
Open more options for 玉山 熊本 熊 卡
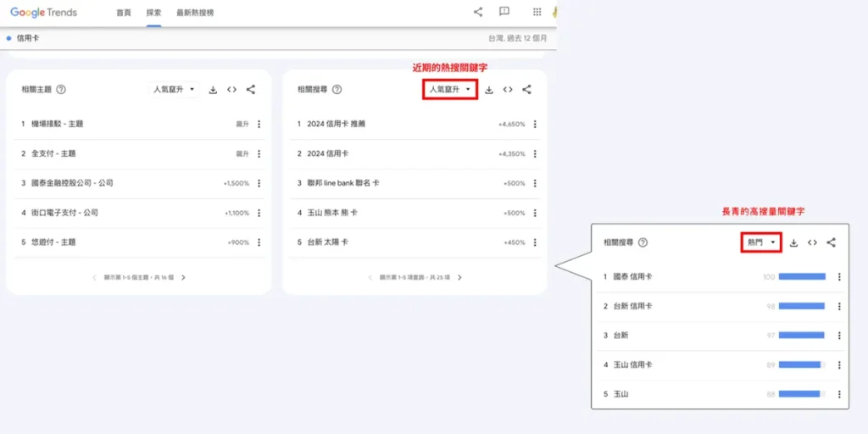tap(535, 213)
